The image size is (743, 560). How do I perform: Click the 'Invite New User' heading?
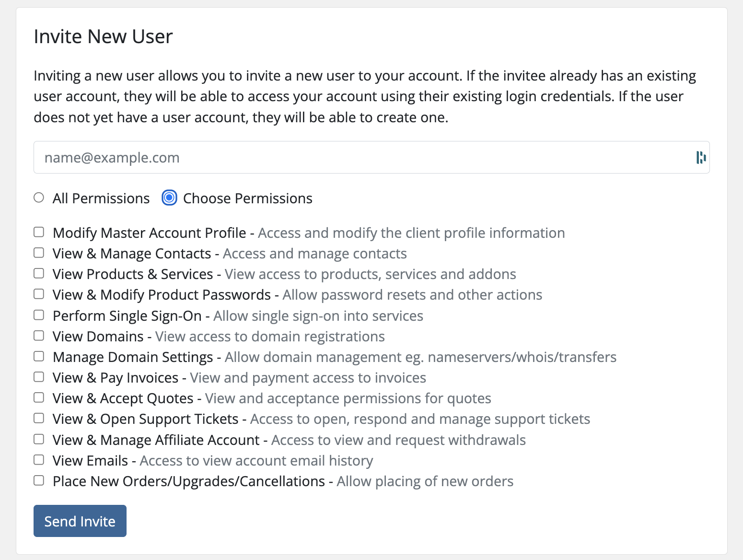[103, 36]
